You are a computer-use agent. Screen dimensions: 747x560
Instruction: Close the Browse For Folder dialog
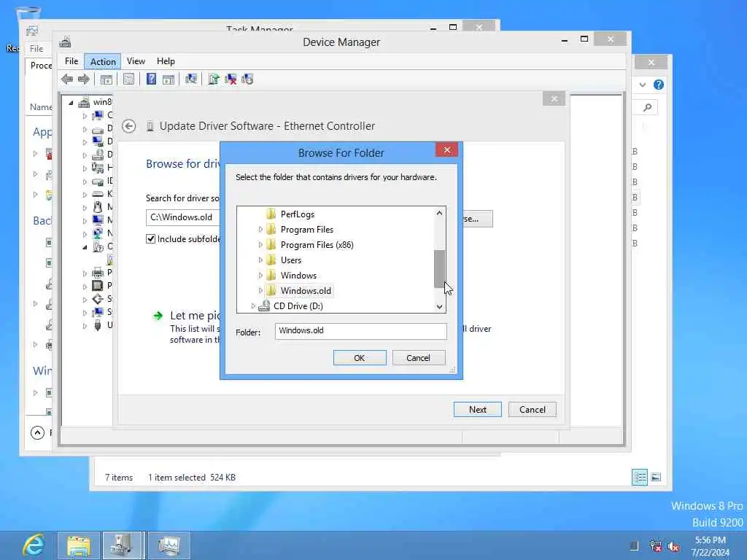446,150
